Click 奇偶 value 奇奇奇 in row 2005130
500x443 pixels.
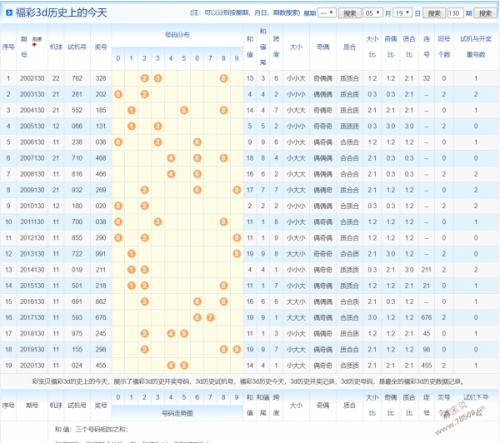coord(323,126)
